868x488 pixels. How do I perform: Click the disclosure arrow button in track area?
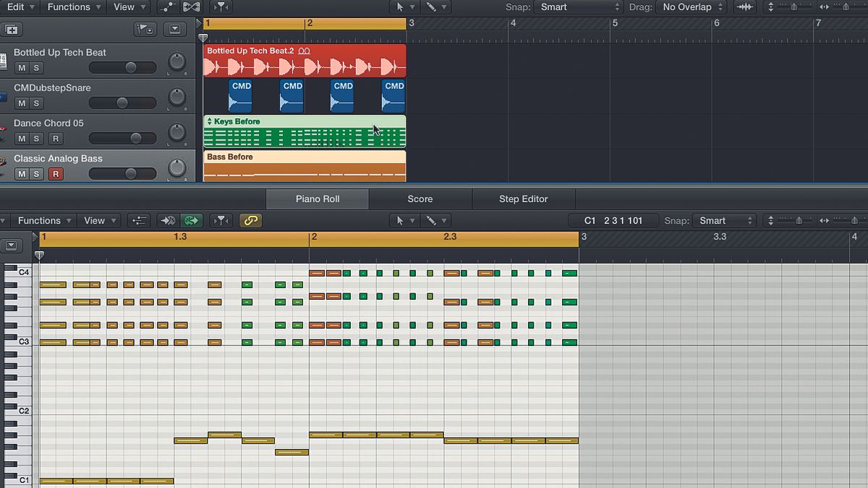[174, 29]
